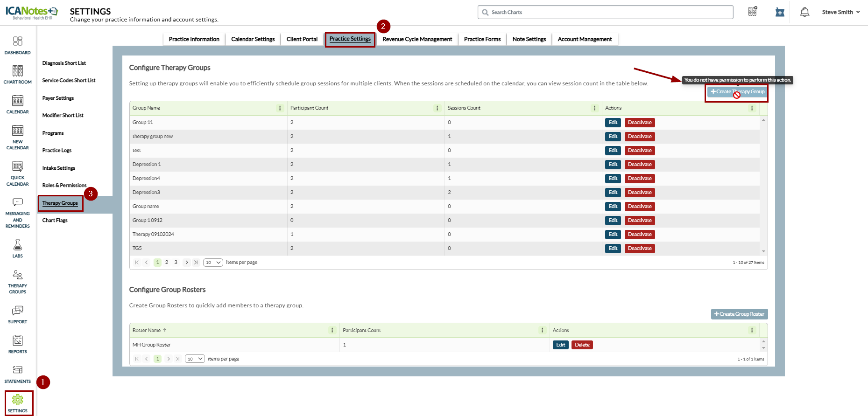
Task: Open therapy groups items per page dropdown
Action: coord(213,263)
